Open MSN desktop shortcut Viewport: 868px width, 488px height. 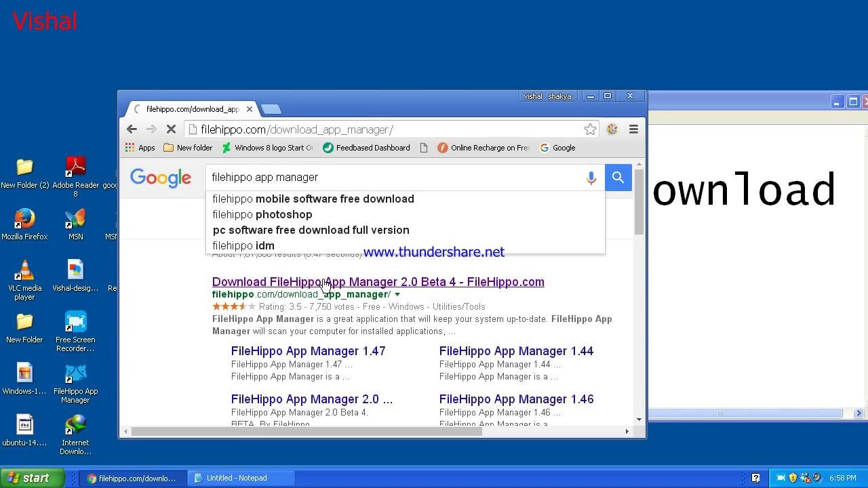(x=75, y=225)
